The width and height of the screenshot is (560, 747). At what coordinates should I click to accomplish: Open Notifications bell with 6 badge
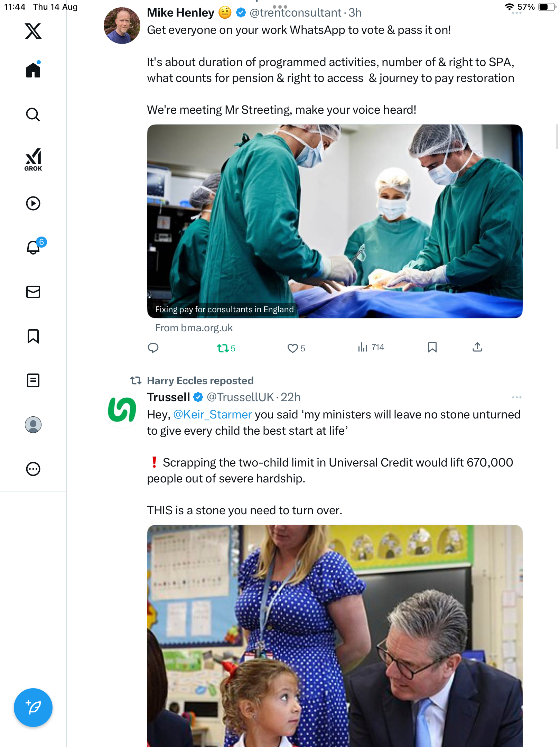[x=34, y=247]
